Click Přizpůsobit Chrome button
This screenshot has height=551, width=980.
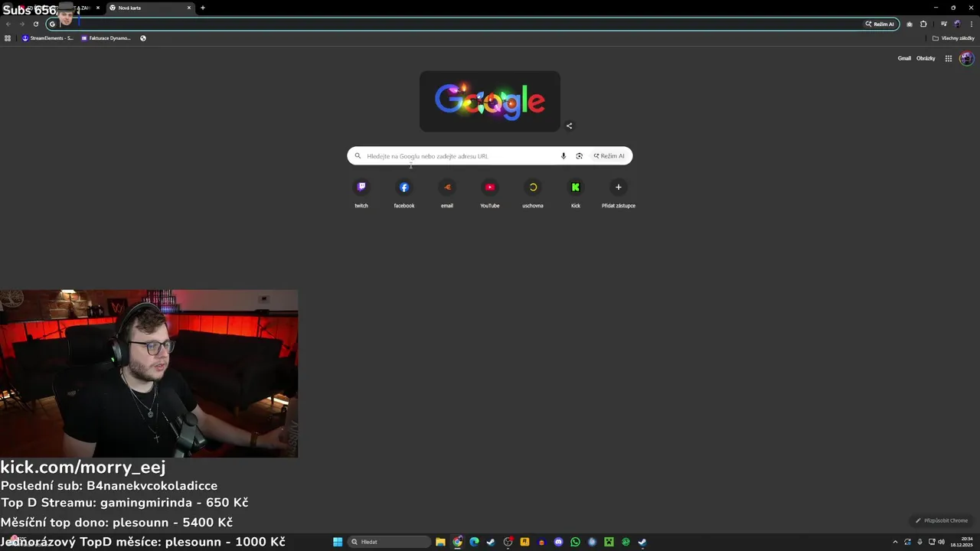tap(942, 520)
